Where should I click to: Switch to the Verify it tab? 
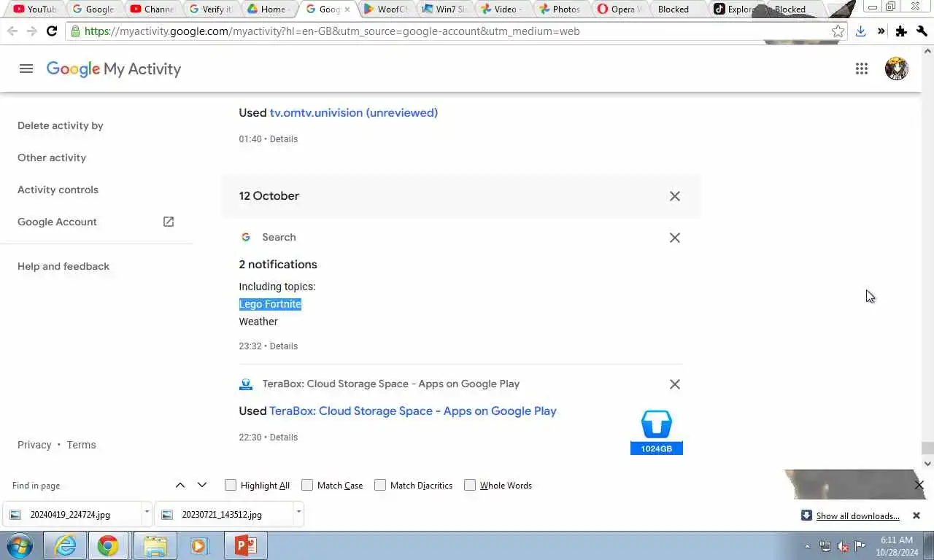coord(210,9)
